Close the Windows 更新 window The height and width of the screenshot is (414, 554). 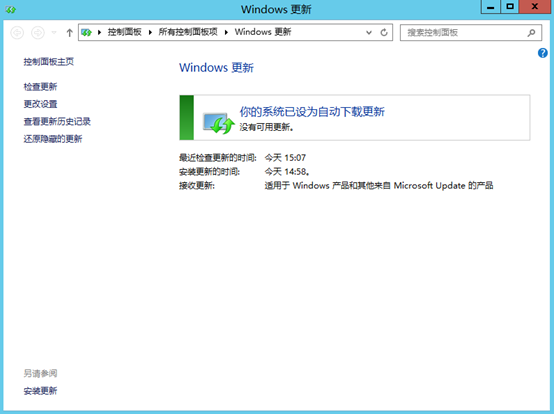535,7
